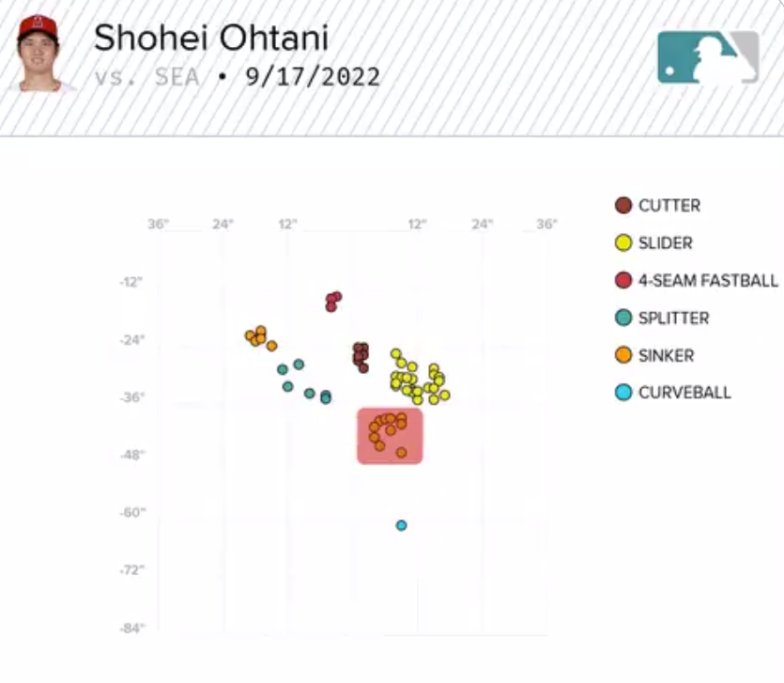Click the Sinker legend orange dot

(623, 355)
